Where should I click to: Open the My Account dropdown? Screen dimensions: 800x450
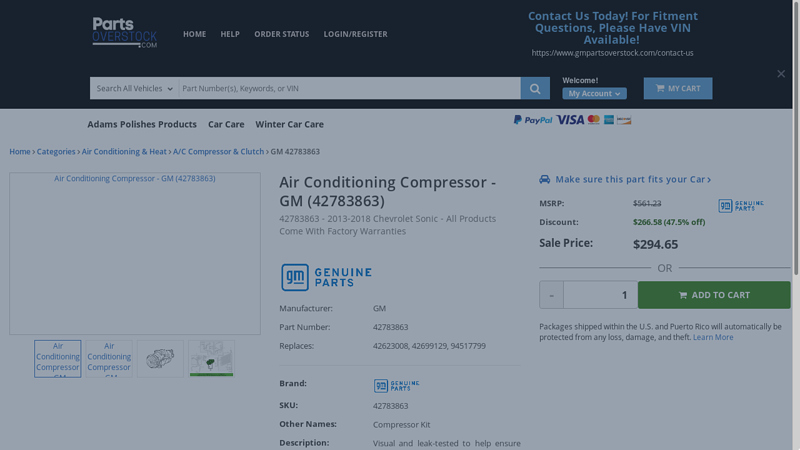pos(594,93)
